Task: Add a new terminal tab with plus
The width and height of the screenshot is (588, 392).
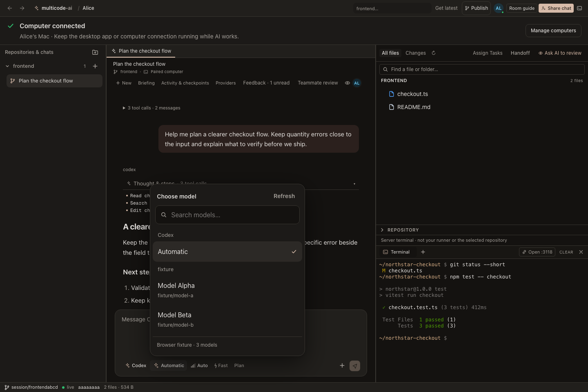Action: pyautogui.click(x=423, y=252)
